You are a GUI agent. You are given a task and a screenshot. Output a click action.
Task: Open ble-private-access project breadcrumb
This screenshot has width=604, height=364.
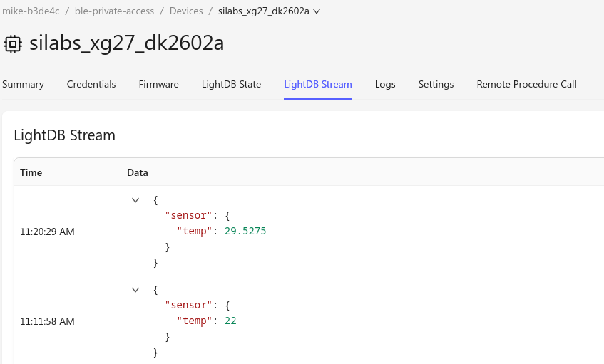(x=114, y=11)
